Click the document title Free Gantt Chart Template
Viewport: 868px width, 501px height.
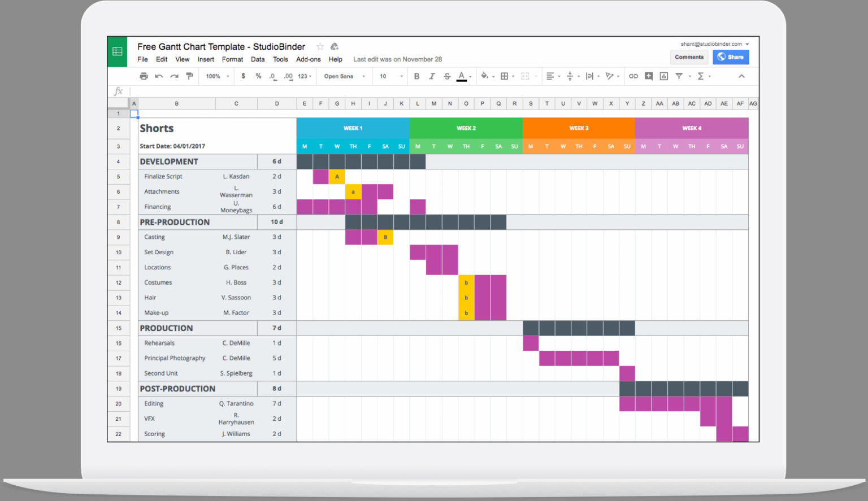point(221,47)
